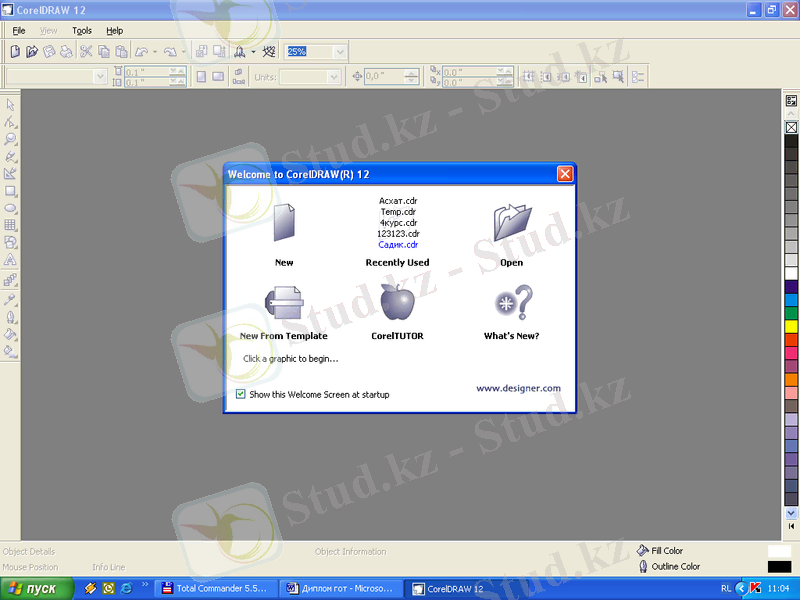Screen dimensions: 800x600
Task: Select the Rectangle tool in toolbox
Action: 10,191
